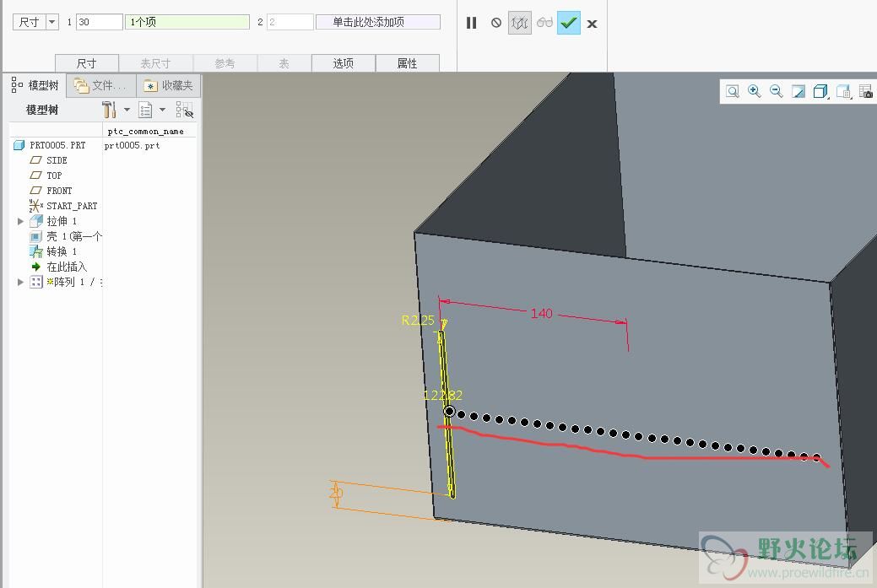Click the orange 20 dimension
Viewport: 877px width, 588px height.
[336, 493]
